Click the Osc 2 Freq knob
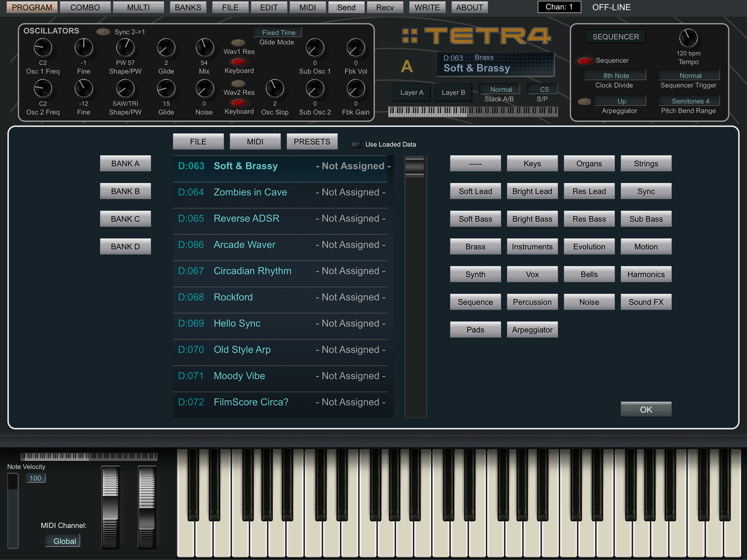Image resolution: width=747 pixels, height=560 pixels. pyautogui.click(x=43, y=89)
